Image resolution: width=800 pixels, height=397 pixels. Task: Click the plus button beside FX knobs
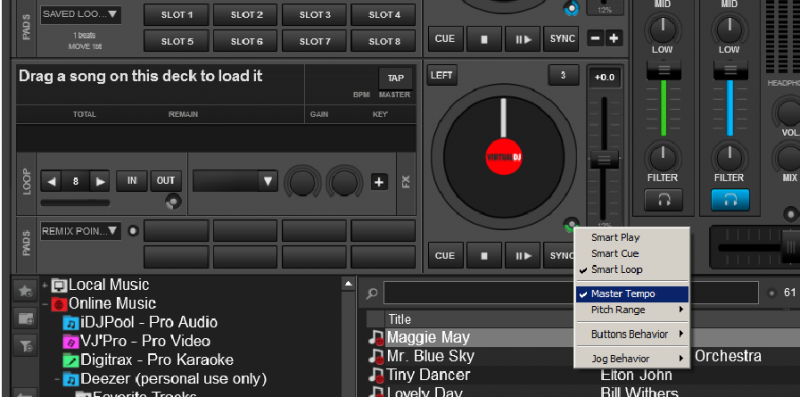pyautogui.click(x=379, y=182)
